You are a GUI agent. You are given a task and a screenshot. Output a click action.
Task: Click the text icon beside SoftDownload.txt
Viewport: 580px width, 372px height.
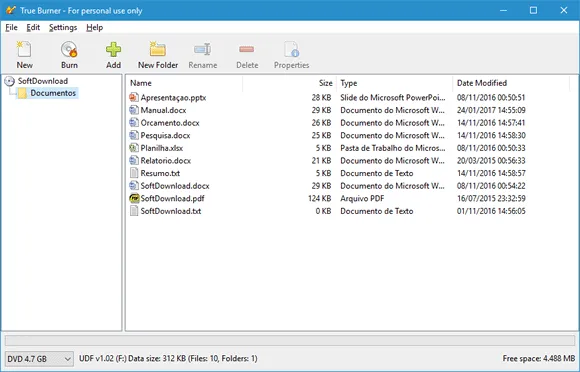pyautogui.click(x=134, y=211)
